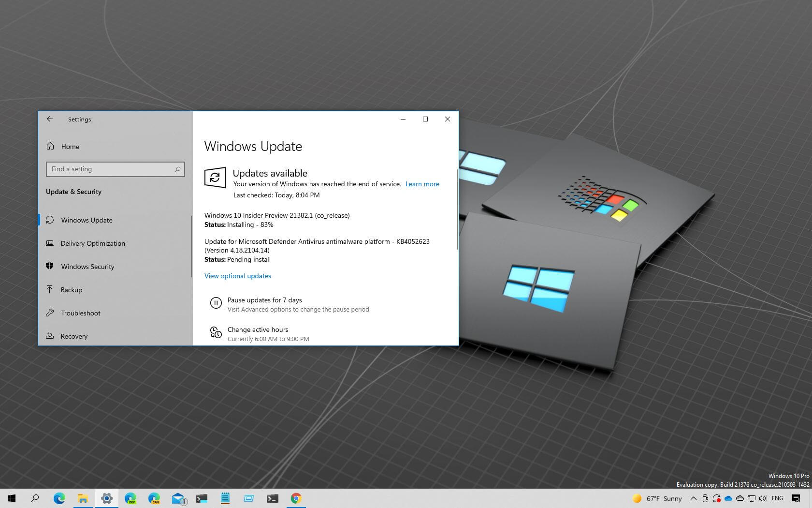
Task: Expand hidden icons in the system tray
Action: tap(693, 498)
